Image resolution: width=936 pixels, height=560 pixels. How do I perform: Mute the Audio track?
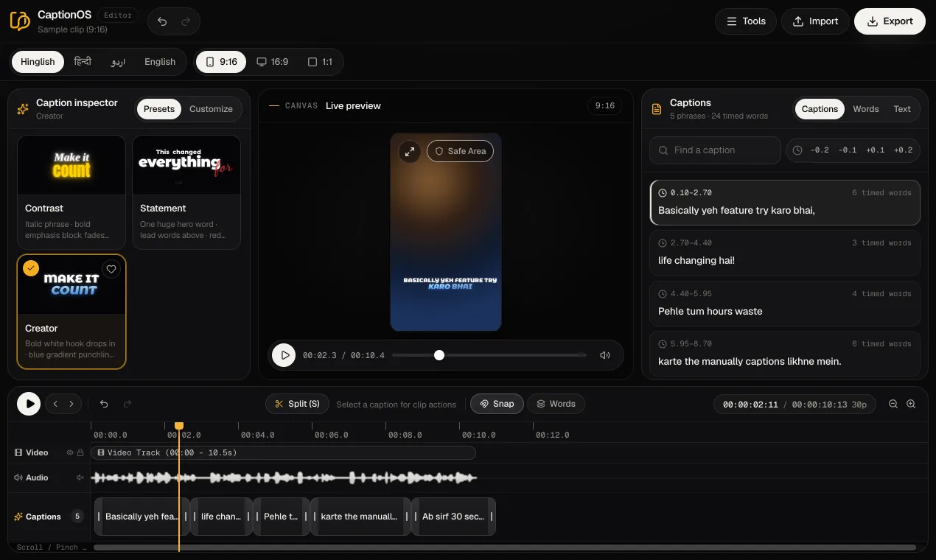pyautogui.click(x=80, y=478)
